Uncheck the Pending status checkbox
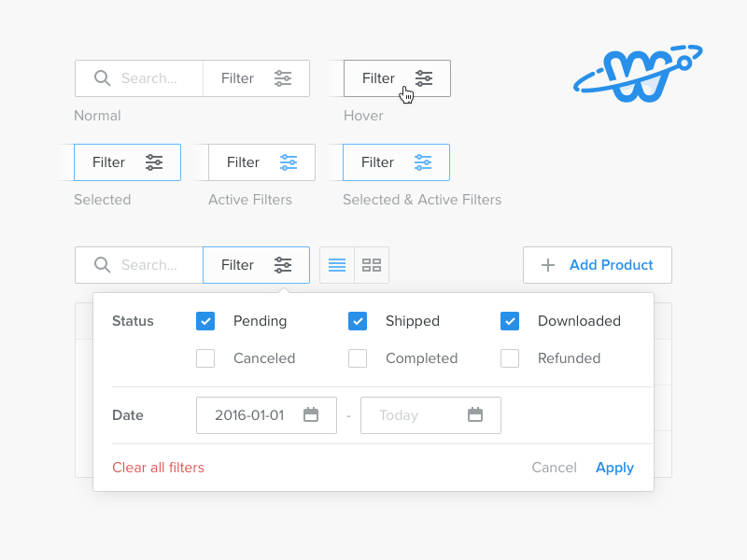747x560 pixels. [205, 321]
